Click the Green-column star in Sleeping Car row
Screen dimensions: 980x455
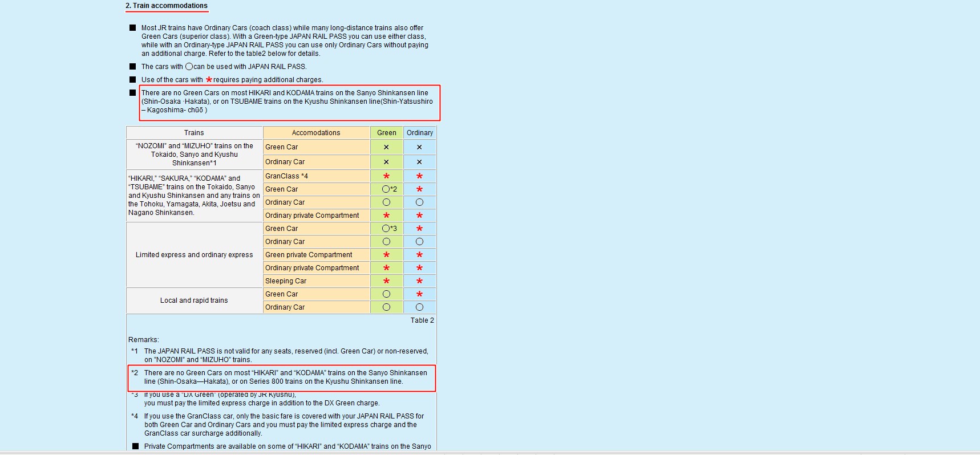386,281
